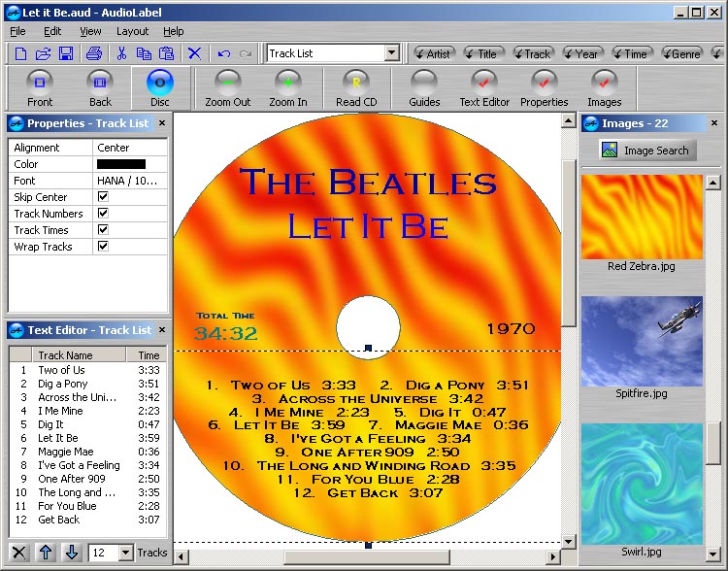Image resolution: width=728 pixels, height=571 pixels.
Task: Open the Title quick-insert dropdown
Action: pos(482,53)
